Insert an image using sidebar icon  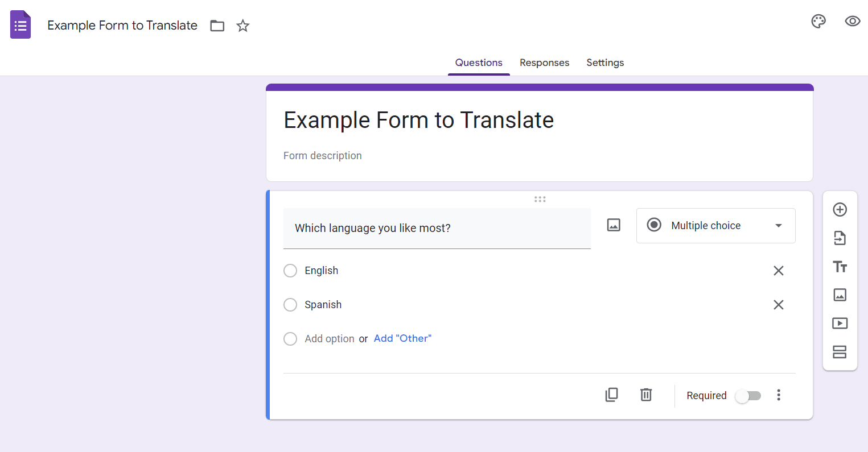coord(840,295)
